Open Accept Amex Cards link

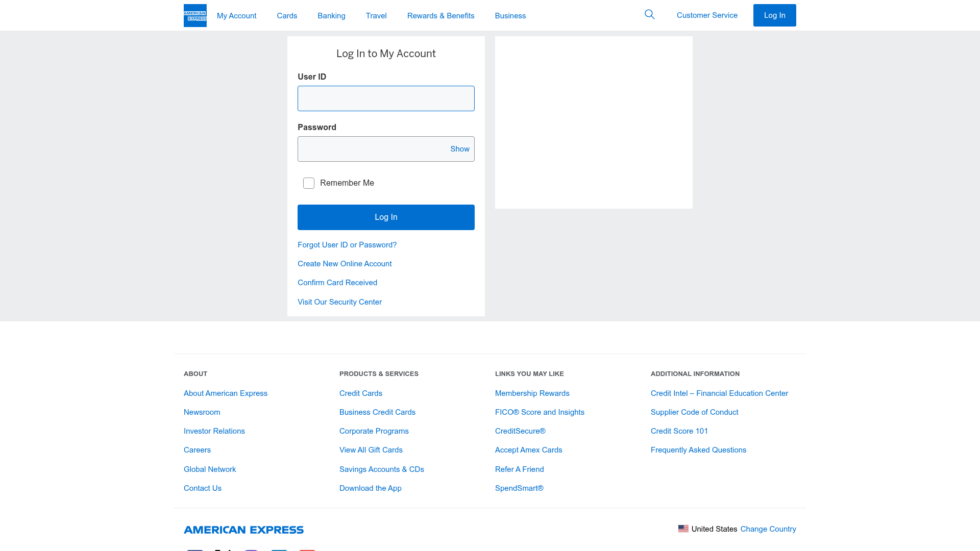coord(528,450)
